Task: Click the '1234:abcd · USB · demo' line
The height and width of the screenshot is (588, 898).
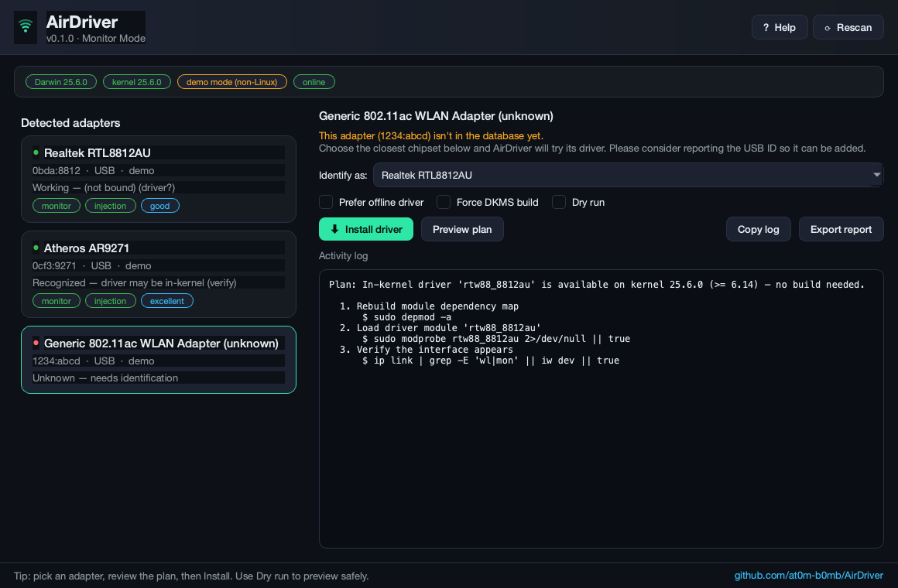Action: point(94,361)
